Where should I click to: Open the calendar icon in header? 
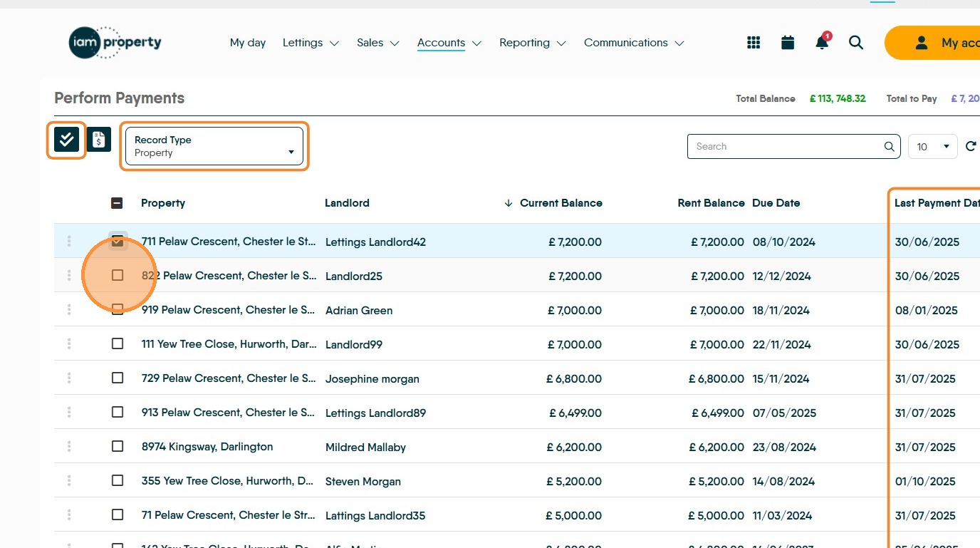(788, 43)
